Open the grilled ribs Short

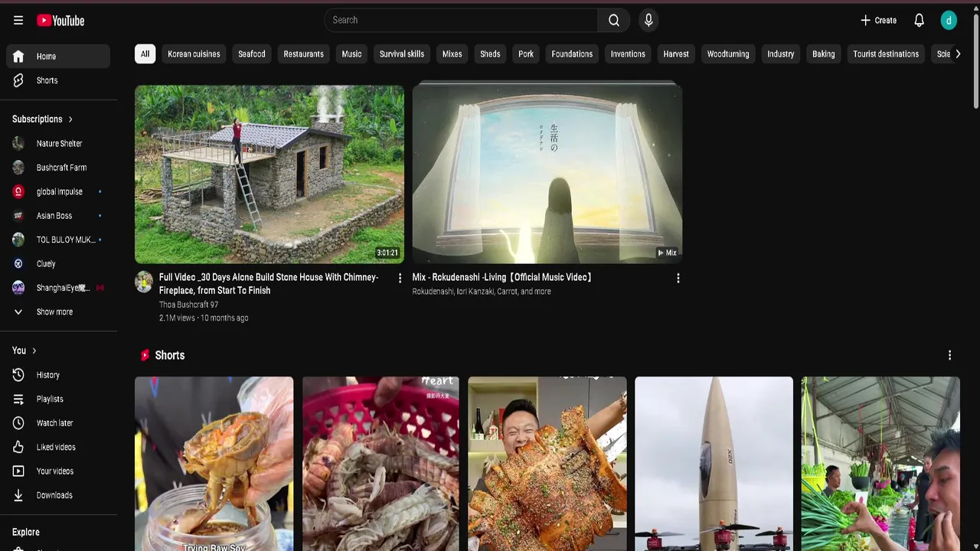pyautogui.click(x=547, y=464)
